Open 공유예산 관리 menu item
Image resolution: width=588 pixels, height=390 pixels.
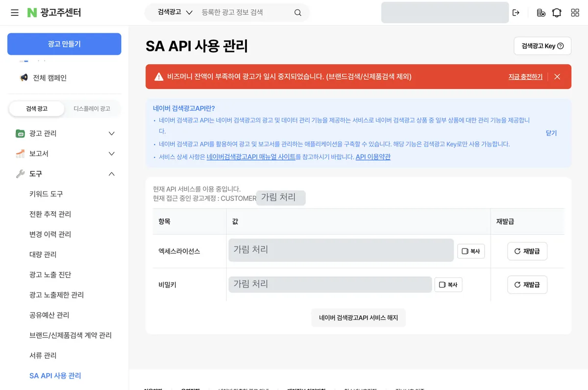point(49,315)
